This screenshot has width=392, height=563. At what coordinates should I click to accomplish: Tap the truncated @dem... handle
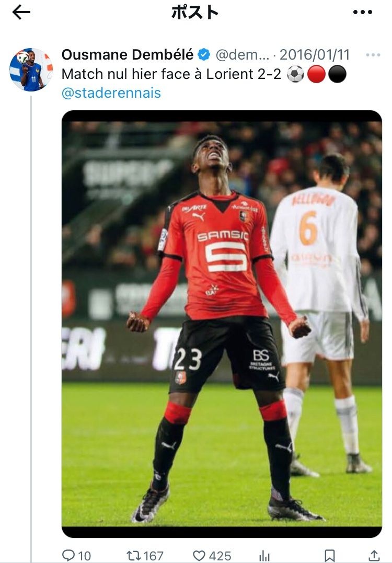243,54
